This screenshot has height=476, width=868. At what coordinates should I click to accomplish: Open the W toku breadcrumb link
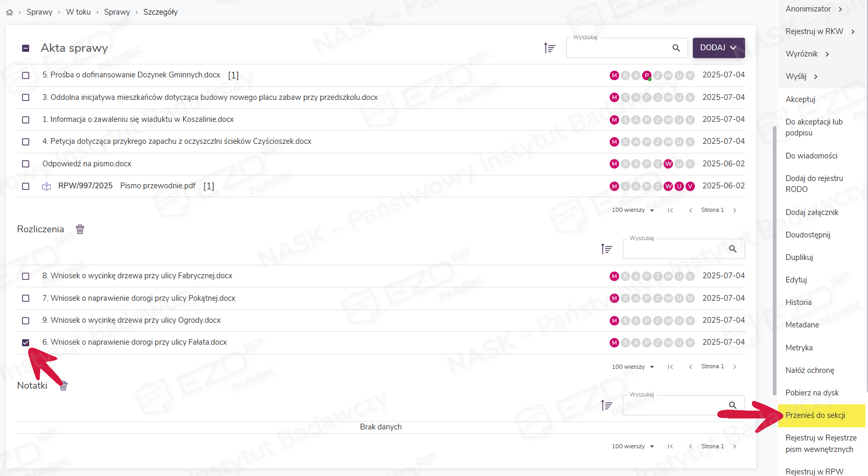click(x=78, y=12)
